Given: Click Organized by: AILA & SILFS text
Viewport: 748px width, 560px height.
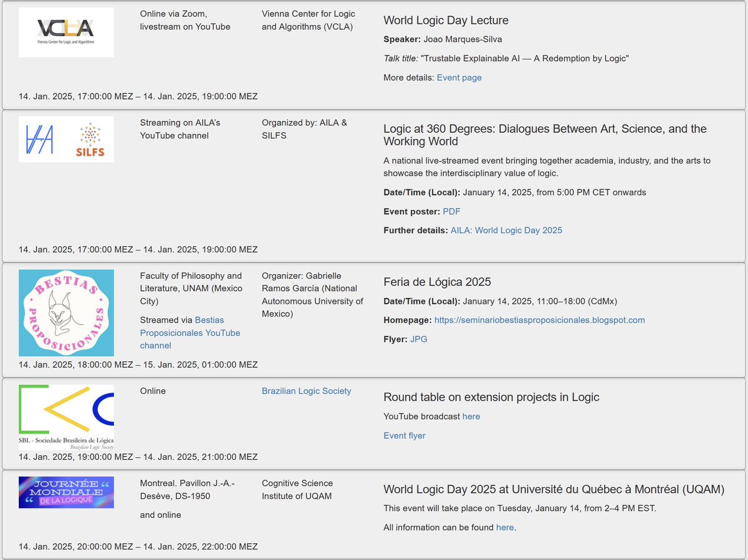Looking at the screenshot, I should pyautogui.click(x=304, y=129).
